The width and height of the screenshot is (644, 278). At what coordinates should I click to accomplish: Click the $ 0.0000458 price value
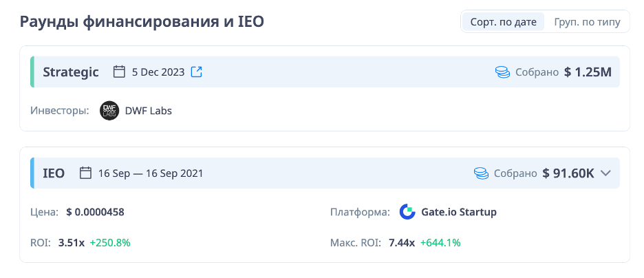tap(95, 212)
